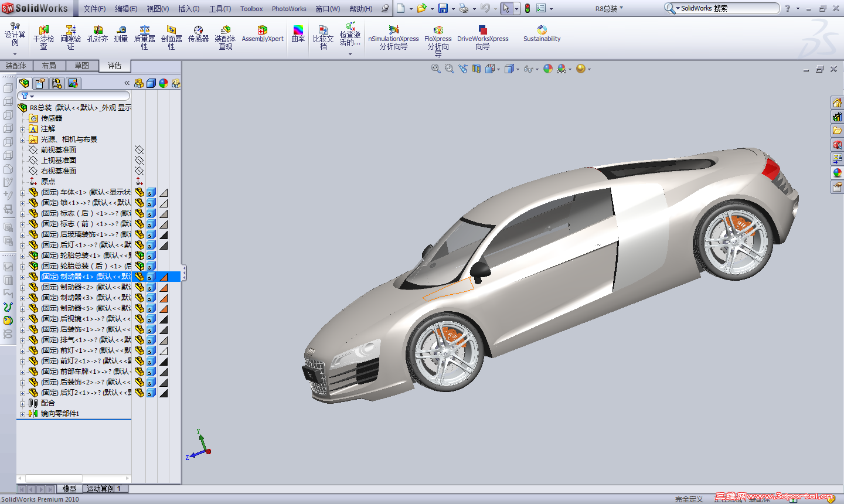The image size is (844, 504).
Task: Toggle visibility of 锁<1> in the display pane
Action: coord(139,203)
